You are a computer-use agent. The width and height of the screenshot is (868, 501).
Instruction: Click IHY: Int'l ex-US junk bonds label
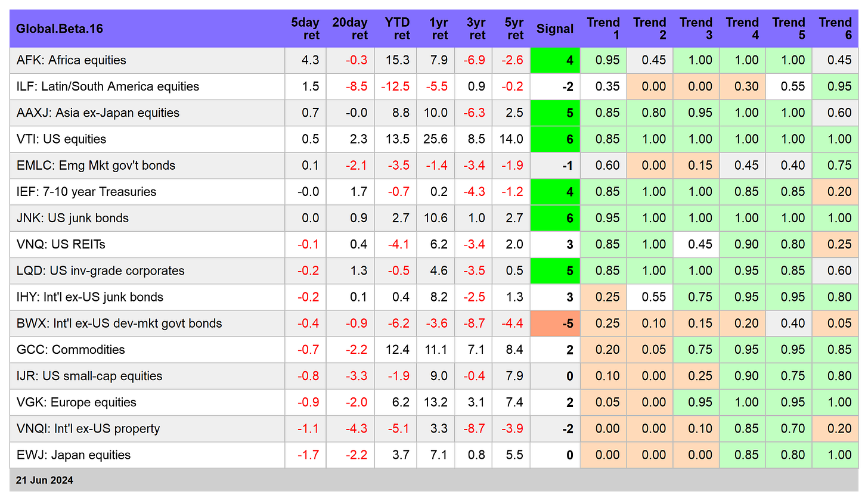(90, 297)
